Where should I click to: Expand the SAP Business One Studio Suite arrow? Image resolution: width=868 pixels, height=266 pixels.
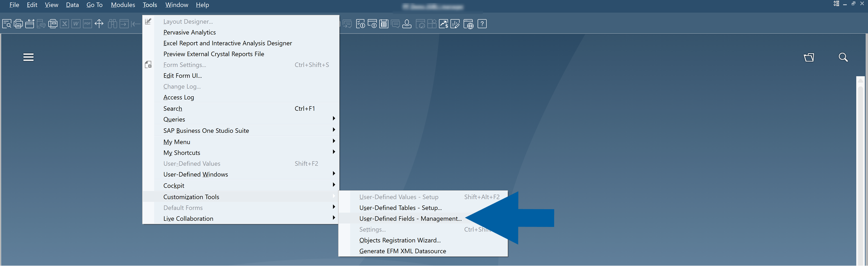(x=334, y=130)
